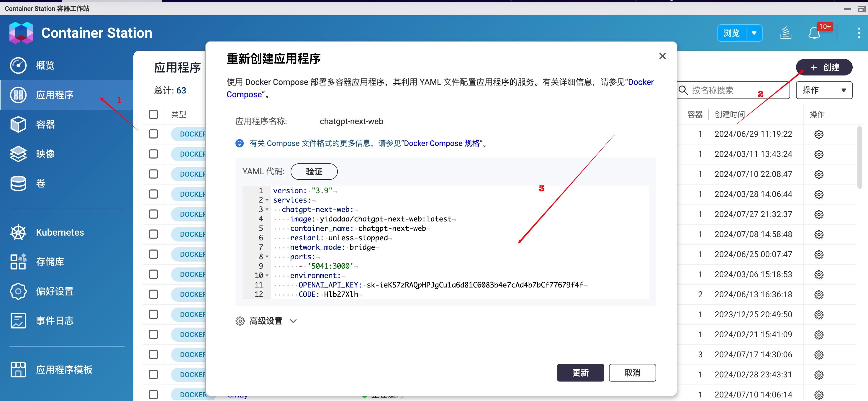Screen dimensions: 868x401
Task: Open settings gear for 2024/06/29 11:19:22 row
Action: point(819,134)
